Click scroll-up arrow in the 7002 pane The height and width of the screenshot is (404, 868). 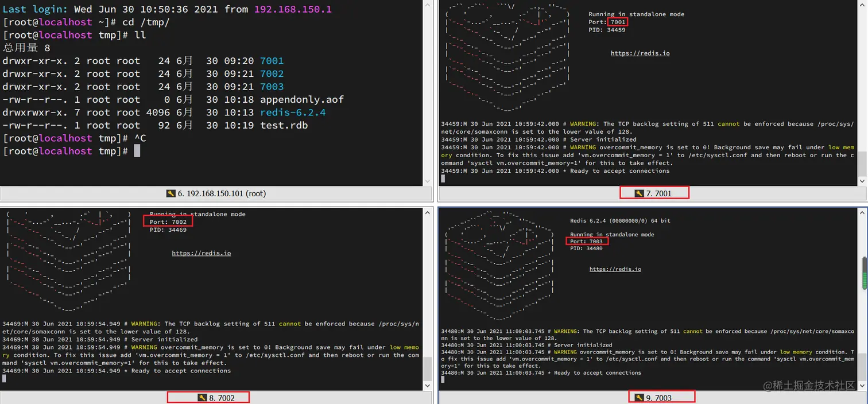[427, 213]
